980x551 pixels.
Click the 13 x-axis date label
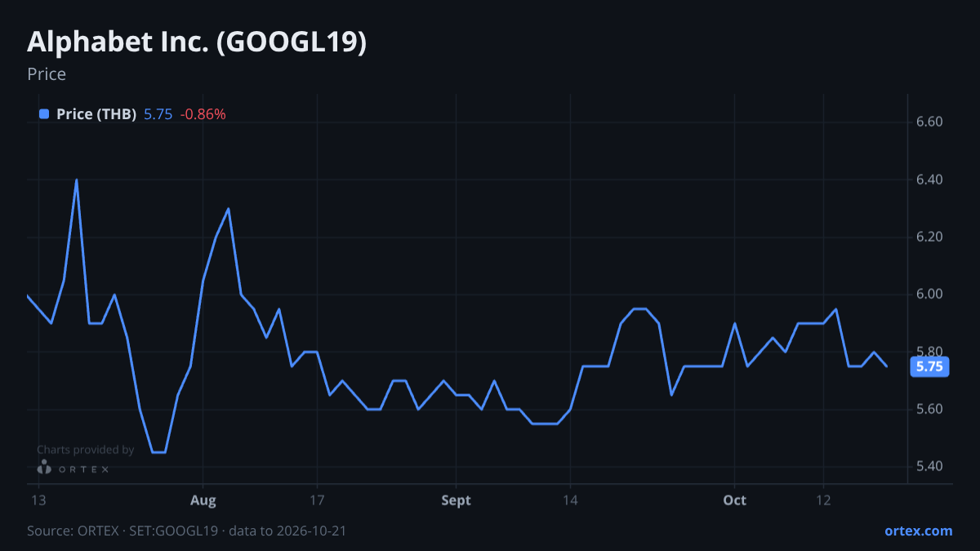[38, 500]
